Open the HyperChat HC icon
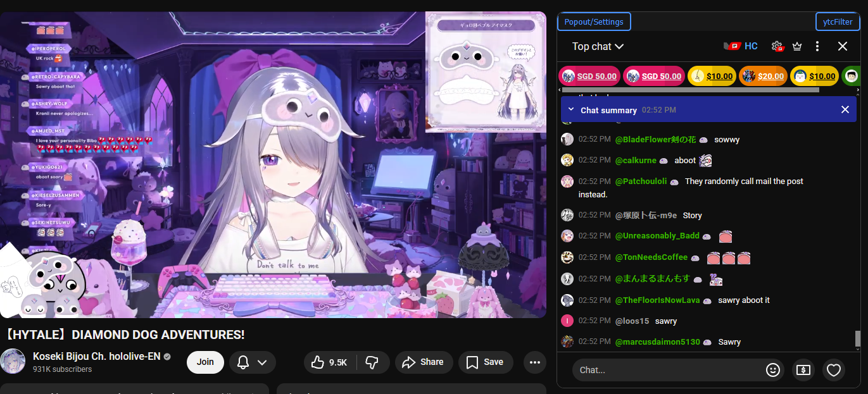Viewport: 868px width, 394px height. coord(740,46)
